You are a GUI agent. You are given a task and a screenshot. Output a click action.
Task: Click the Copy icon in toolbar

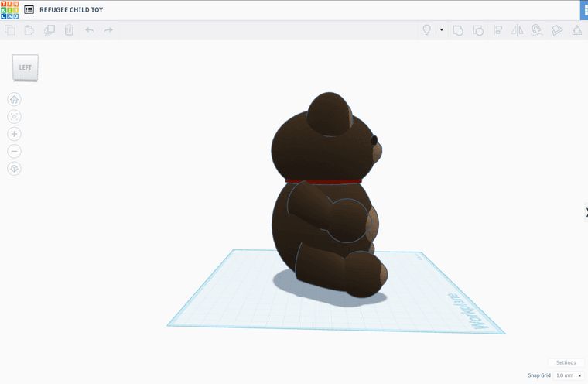(10, 30)
